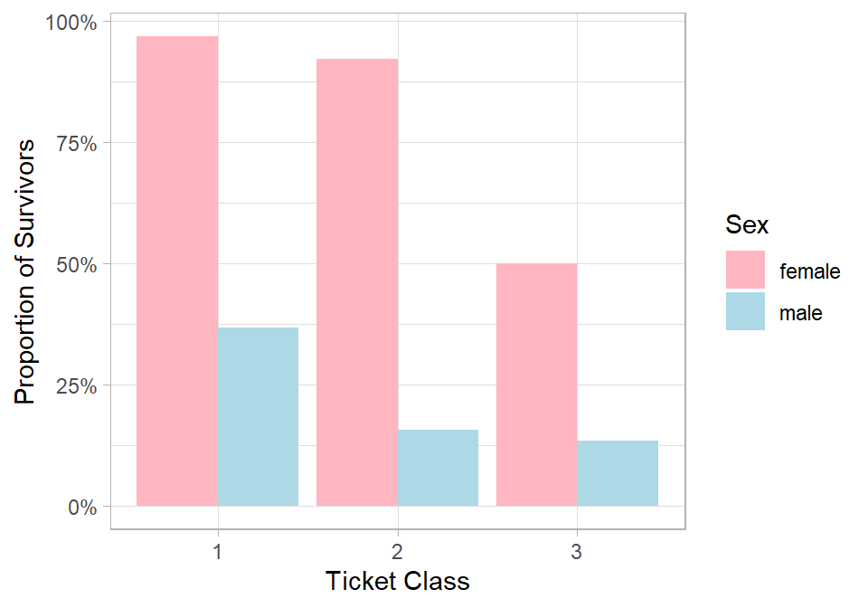Select x-axis tick label 2
The width and height of the screenshot is (868, 608).
pyautogui.click(x=397, y=550)
